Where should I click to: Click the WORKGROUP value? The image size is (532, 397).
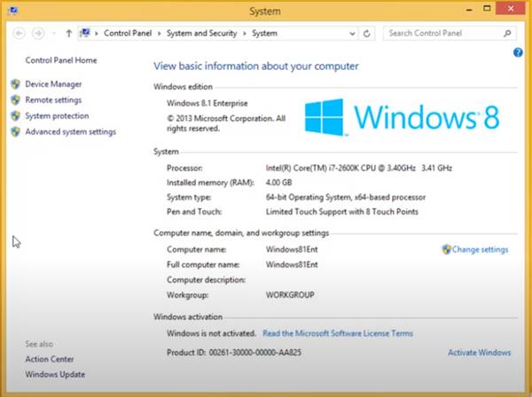tap(290, 295)
